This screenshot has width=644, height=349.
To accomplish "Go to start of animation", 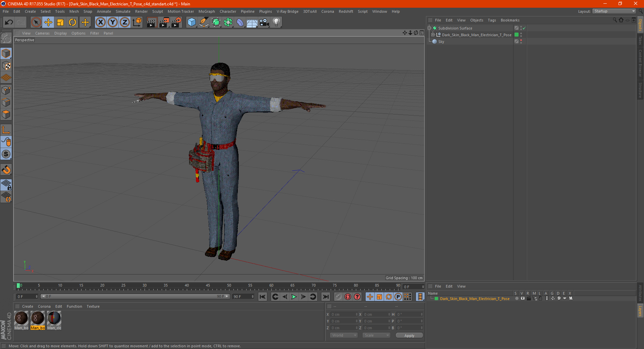I will click(x=263, y=297).
